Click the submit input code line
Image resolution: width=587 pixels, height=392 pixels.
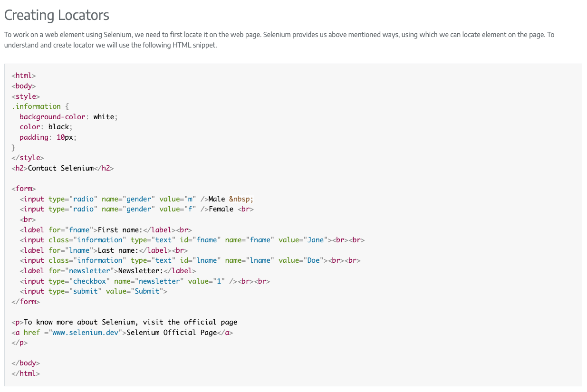click(x=93, y=291)
